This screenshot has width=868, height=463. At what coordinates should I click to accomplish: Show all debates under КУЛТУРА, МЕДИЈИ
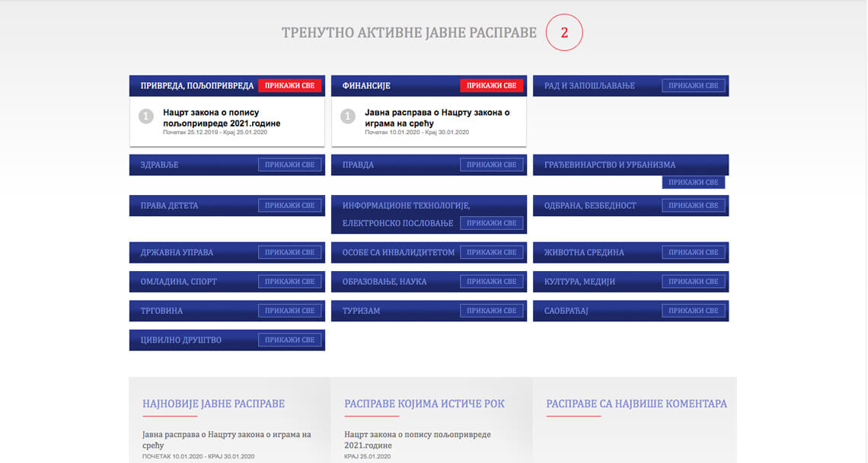point(693,281)
